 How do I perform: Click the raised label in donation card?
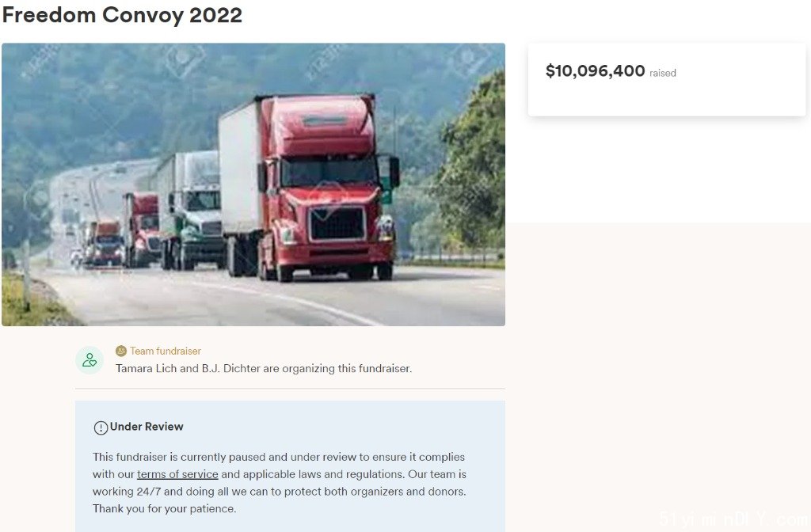pos(663,74)
